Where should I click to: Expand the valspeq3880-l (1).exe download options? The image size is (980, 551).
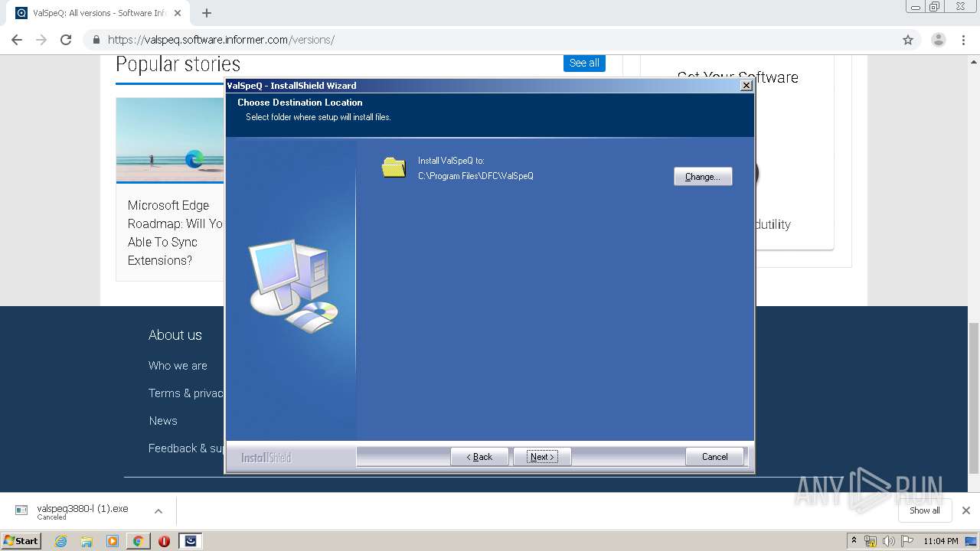(x=158, y=511)
